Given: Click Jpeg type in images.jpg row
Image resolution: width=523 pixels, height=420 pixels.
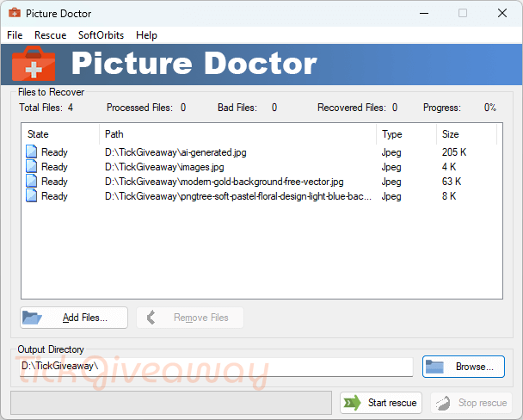Looking at the screenshot, I should coord(391,167).
